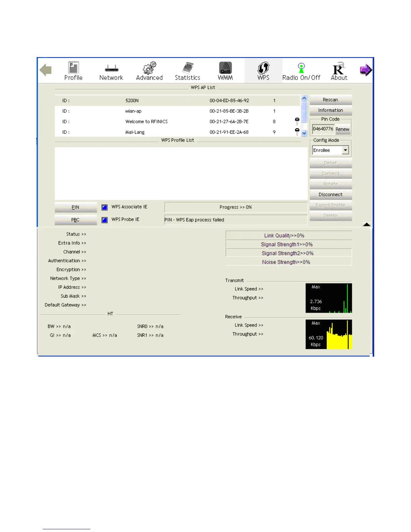Renew the Pin Code
The image size is (411, 532).
click(x=342, y=129)
